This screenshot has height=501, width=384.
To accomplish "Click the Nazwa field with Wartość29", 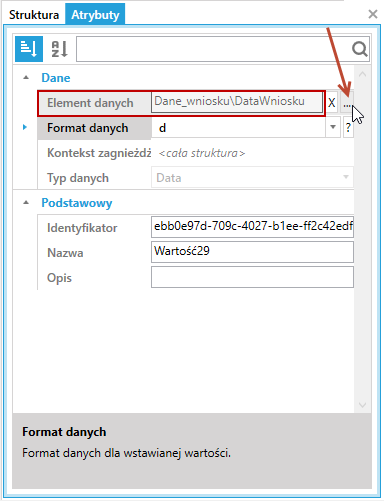I will click(x=252, y=252).
